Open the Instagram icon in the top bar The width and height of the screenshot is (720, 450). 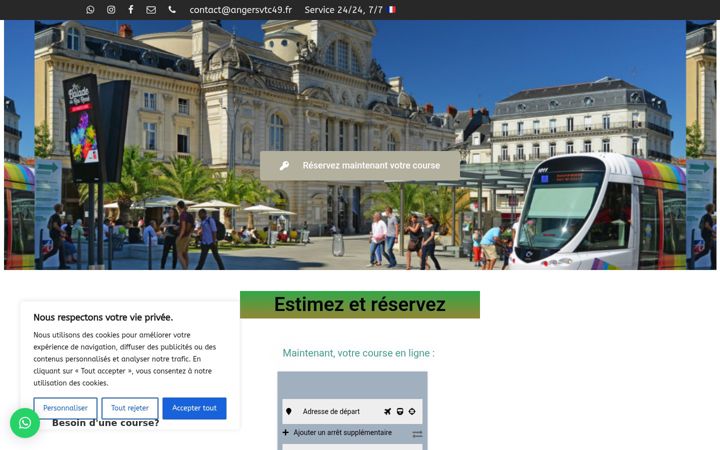pyautogui.click(x=111, y=10)
